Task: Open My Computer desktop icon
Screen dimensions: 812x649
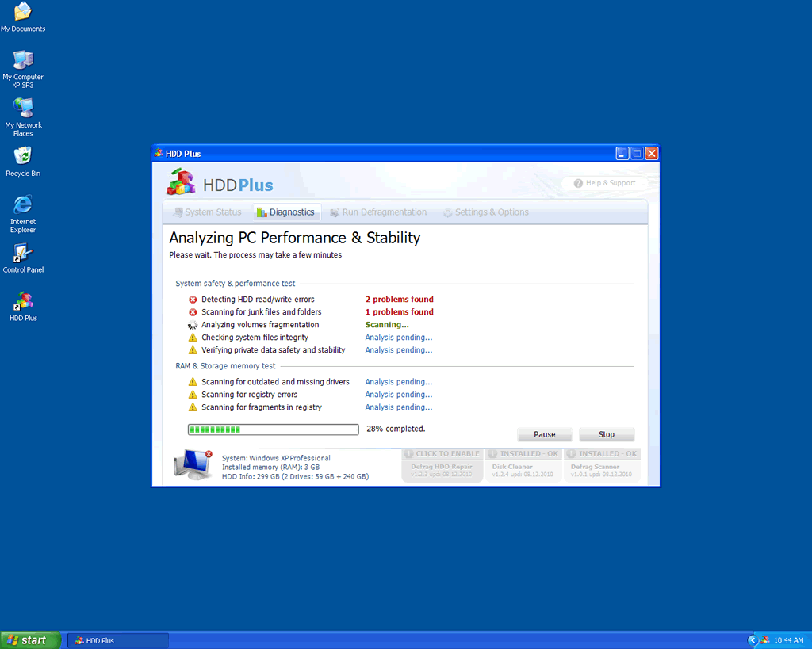Action: 23,61
